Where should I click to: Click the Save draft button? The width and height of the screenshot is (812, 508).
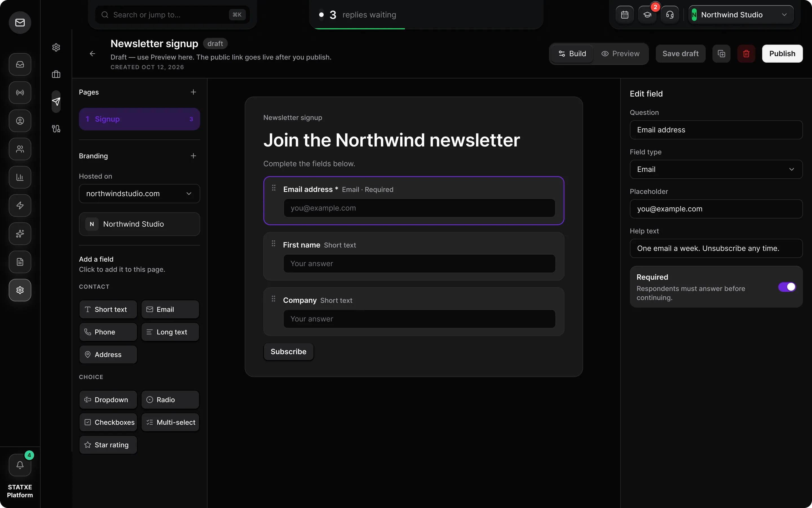(680, 54)
